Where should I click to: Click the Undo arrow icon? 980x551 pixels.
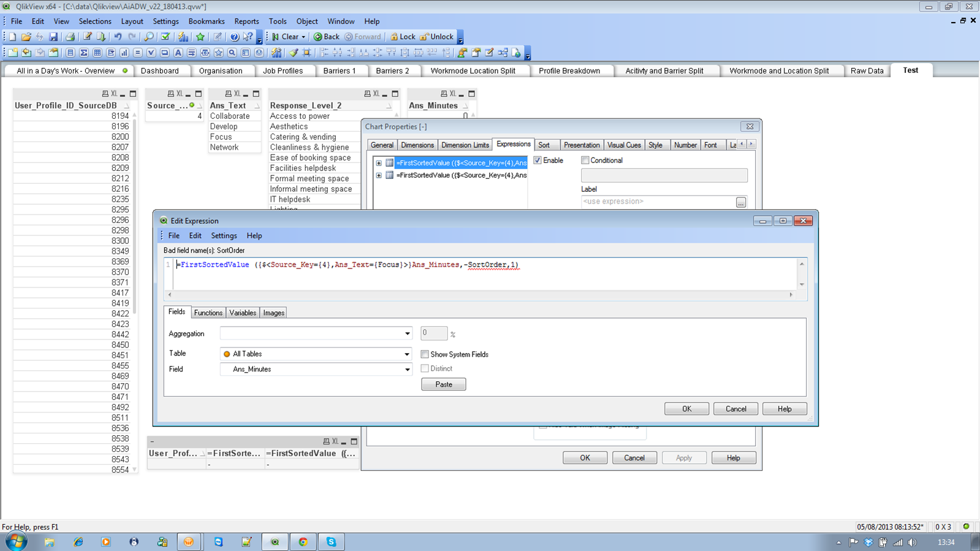(x=118, y=37)
